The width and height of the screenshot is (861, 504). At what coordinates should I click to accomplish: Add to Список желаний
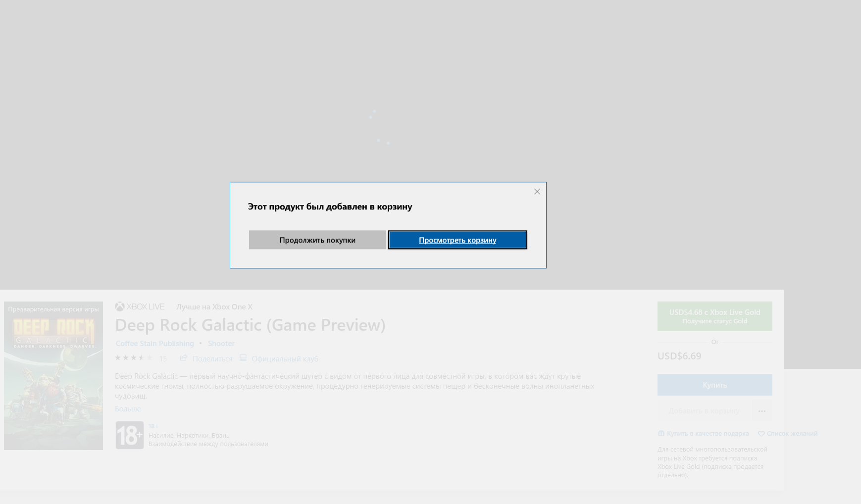[792, 433]
